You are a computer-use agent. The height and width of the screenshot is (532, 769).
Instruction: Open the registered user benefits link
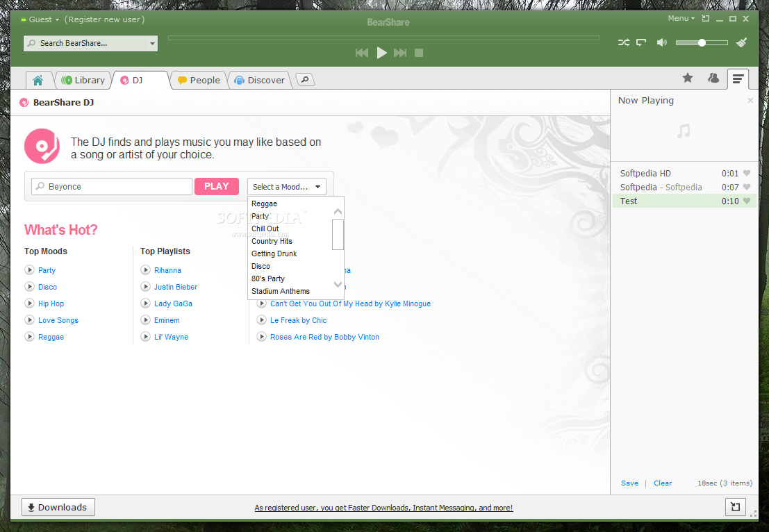coord(383,508)
